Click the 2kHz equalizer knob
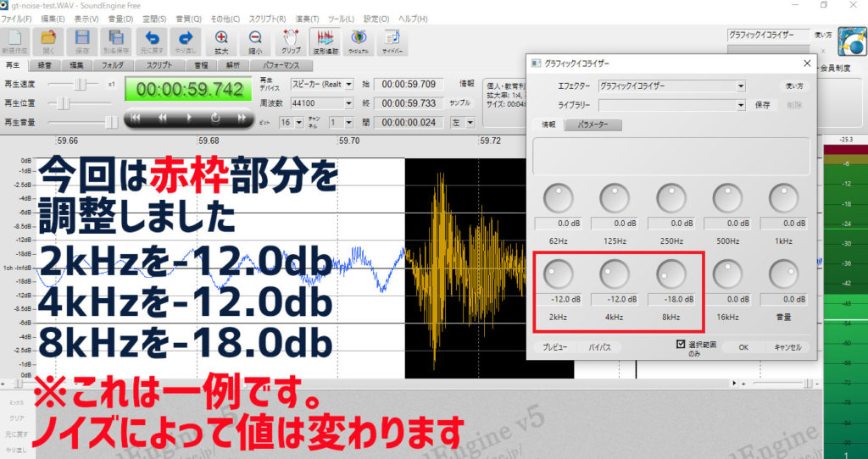The image size is (868, 459). coord(558,274)
